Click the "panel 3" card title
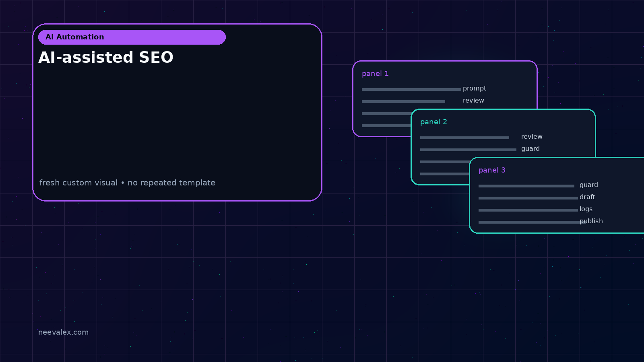The width and height of the screenshot is (644, 362). pyautogui.click(x=492, y=170)
